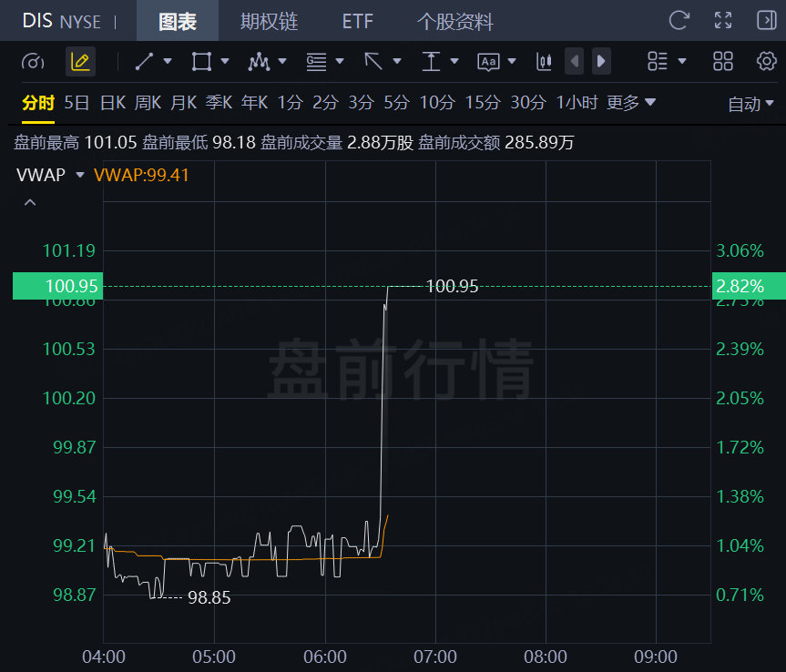Select 周K timeframe

tap(148, 103)
